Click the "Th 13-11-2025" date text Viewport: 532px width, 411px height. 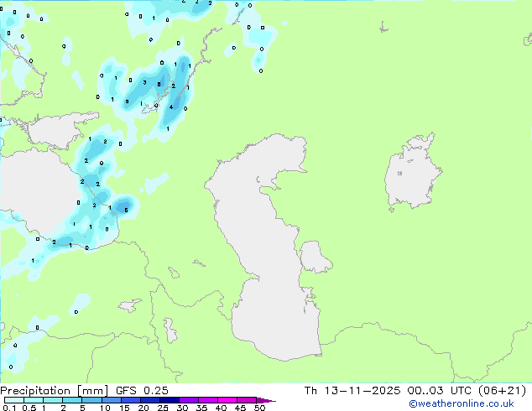(352, 391)
